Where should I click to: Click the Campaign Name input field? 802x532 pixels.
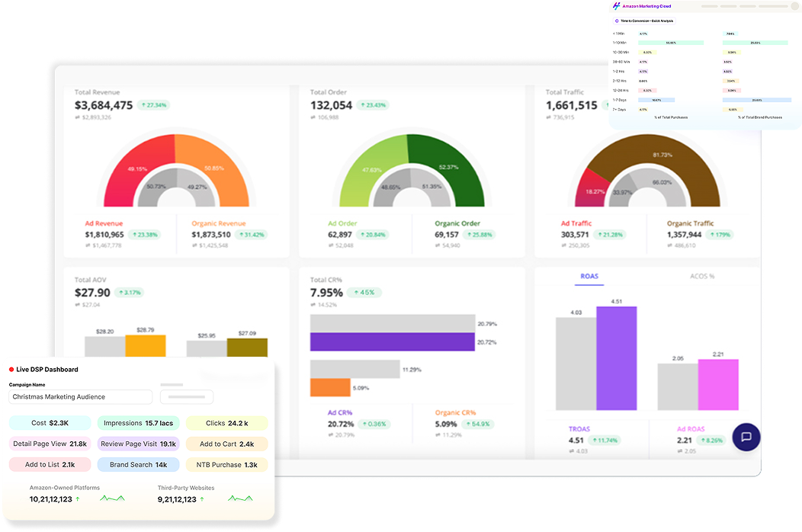[81, 397]
